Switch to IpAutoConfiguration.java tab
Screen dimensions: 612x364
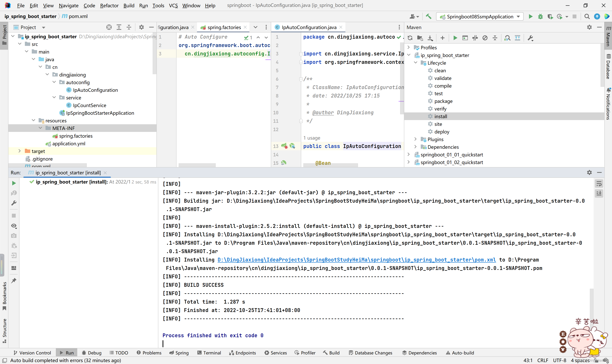pyautogui.click(x=308, y=27)
